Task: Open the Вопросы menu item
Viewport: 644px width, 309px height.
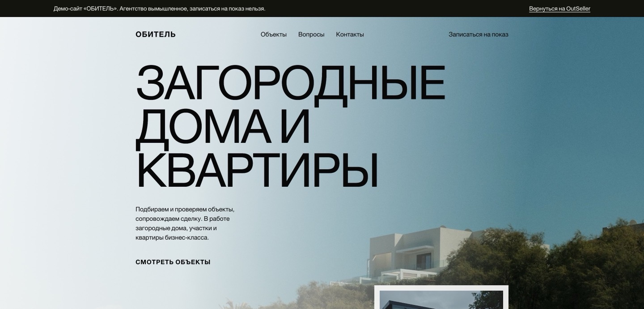Action: click(x=311, y=34)
